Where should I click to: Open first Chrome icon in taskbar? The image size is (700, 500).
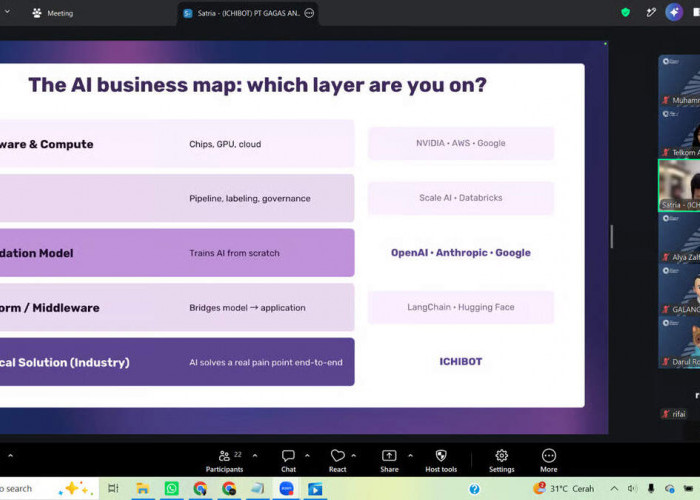200,488
